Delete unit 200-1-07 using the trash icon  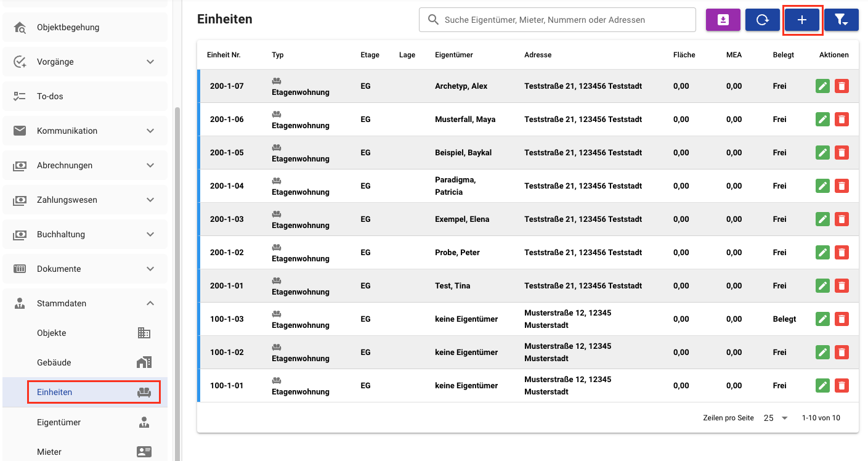842,86
